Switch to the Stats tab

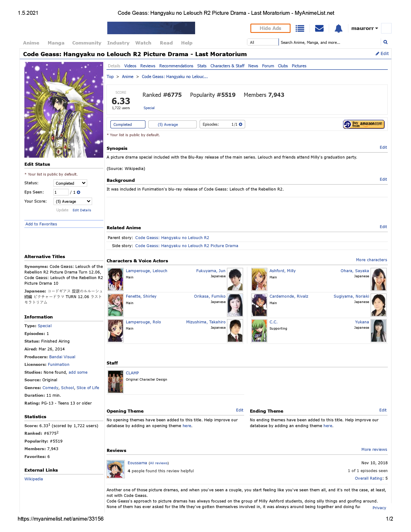tap(202, 66)
